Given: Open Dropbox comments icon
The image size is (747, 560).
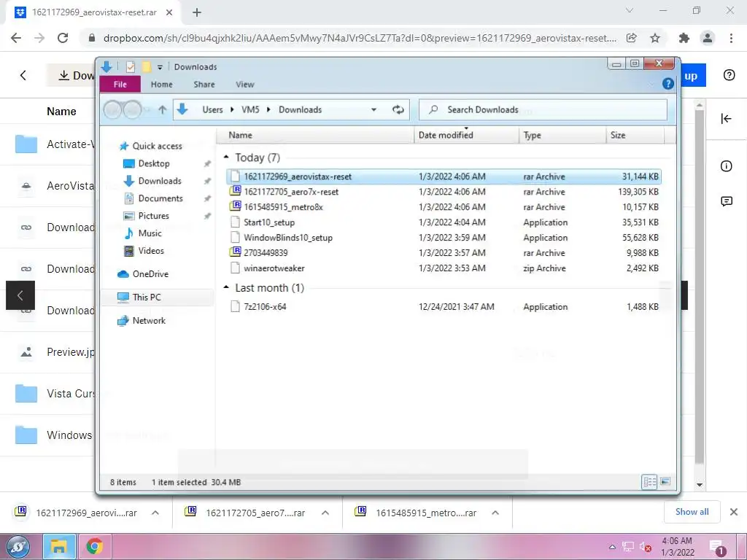Looking at the screenshot, I should [x=726, y=201].
